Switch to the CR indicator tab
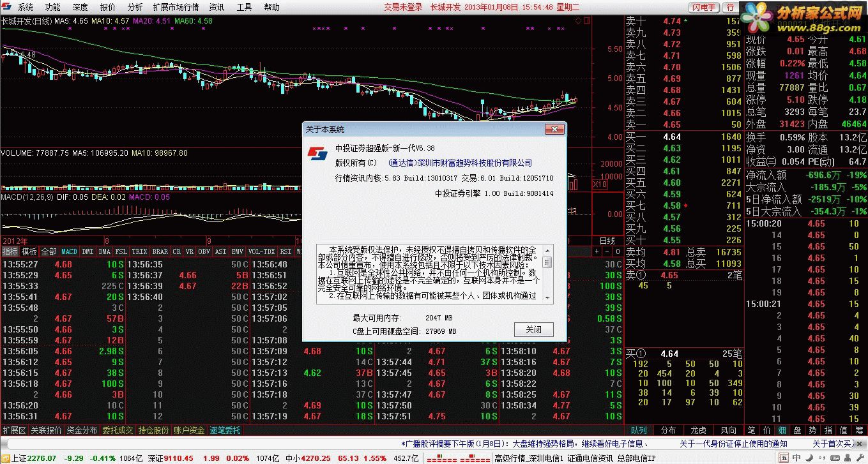Viewport: 868px width, 464px height. click(177, 251)
